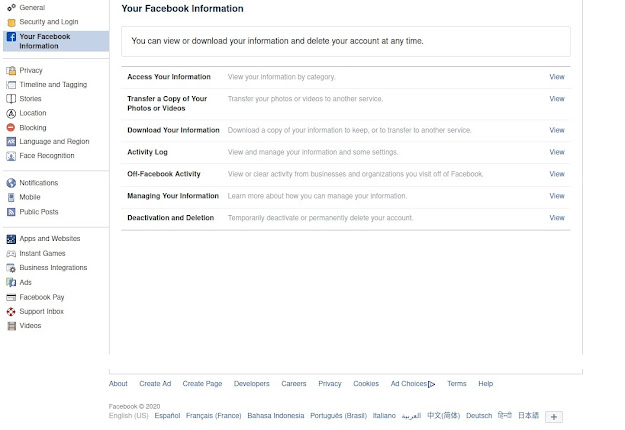Click View for Off-Facebook Activity
The width and height of the screenshot is (625, 430).
[557, 174]
